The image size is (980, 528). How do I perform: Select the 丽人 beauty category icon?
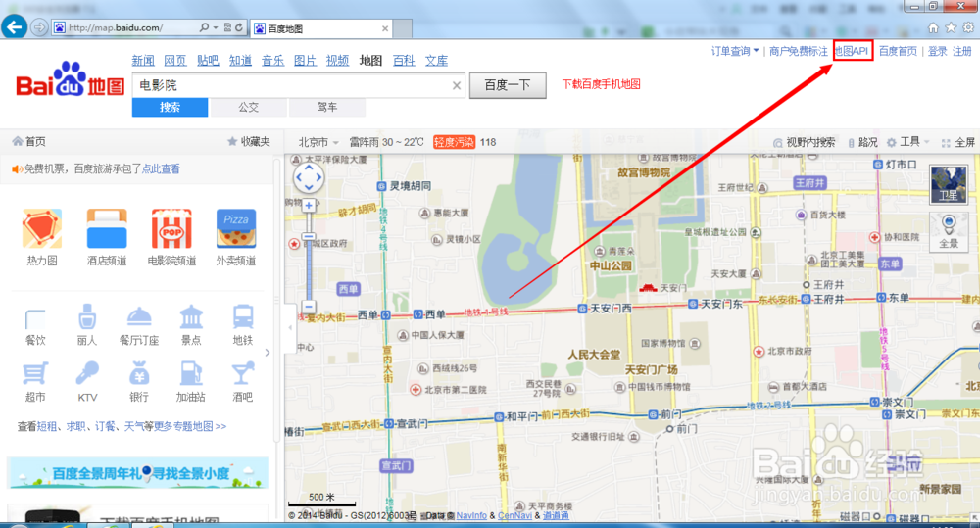[x=87, y=316]
